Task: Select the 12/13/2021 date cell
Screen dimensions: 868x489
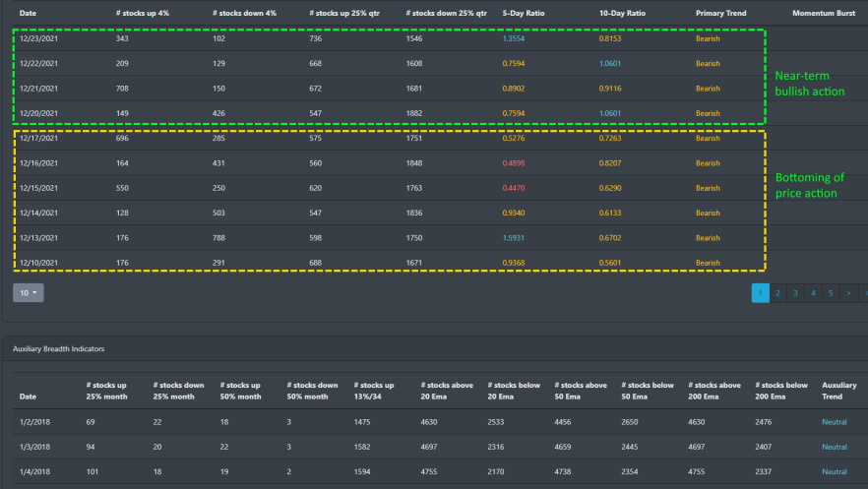Action: click(x=38, y=238)
